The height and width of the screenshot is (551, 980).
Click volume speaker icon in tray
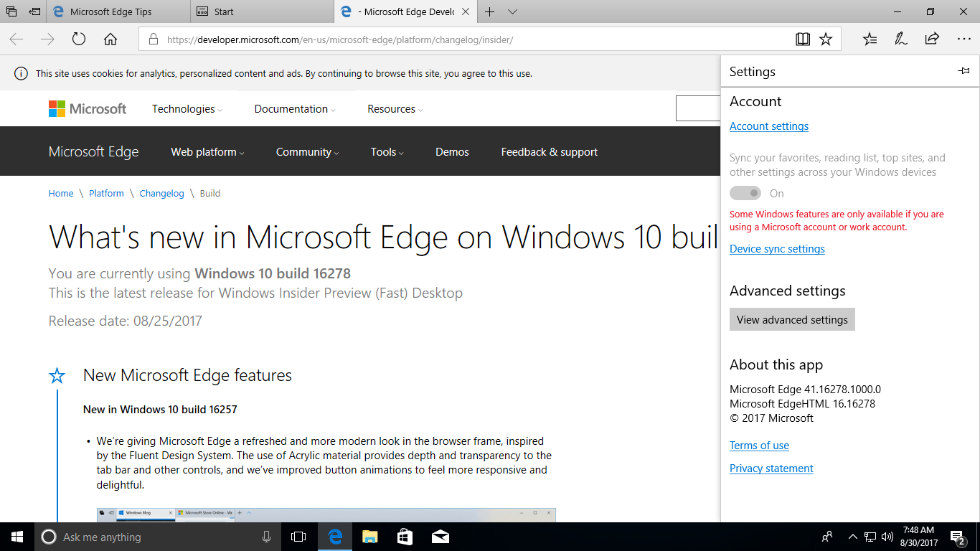tap(887, 537)
